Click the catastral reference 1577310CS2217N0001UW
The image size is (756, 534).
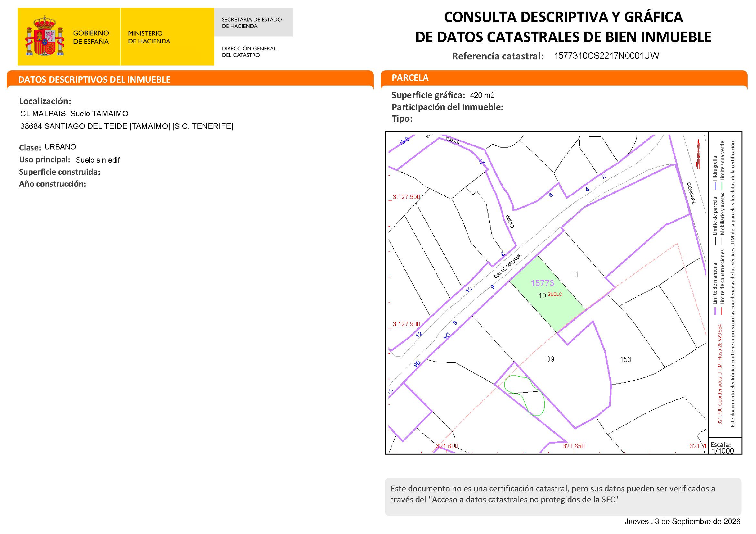(607, 56)
